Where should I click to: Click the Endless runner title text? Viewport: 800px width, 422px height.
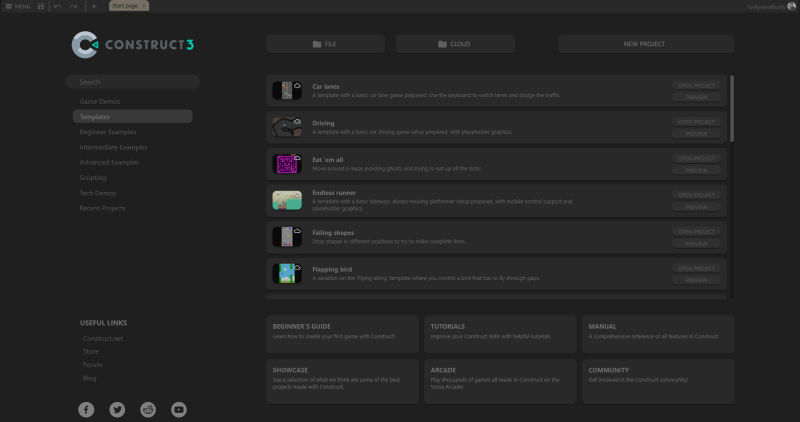tap(334, 193)
